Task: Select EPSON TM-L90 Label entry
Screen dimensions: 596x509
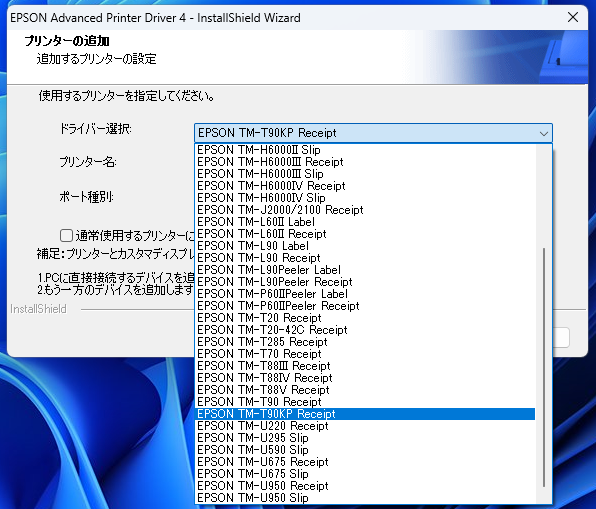Action: point(365,246)
